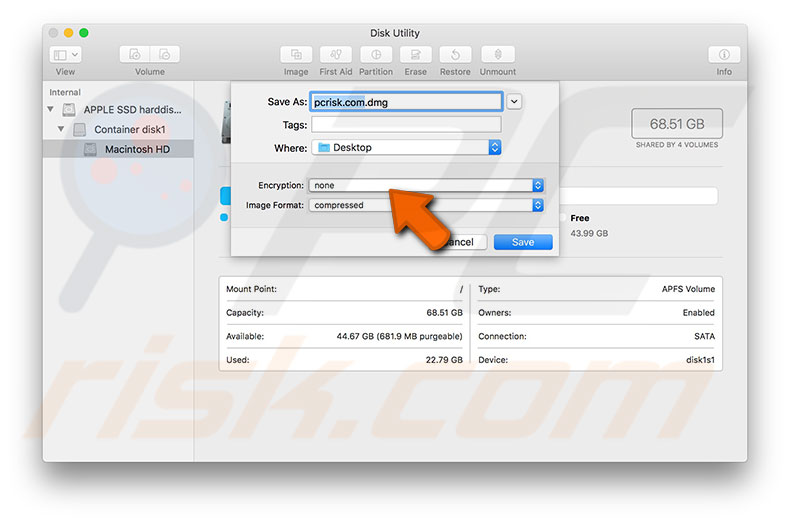790x523 pixels.
Task: Open the Image Format dropdown
Action: click(426, 205)
